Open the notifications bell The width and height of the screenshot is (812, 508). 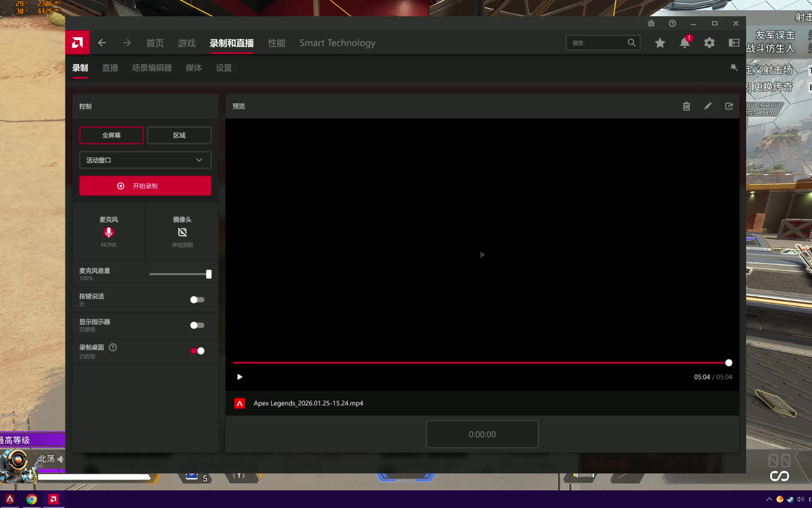(684, 43)
